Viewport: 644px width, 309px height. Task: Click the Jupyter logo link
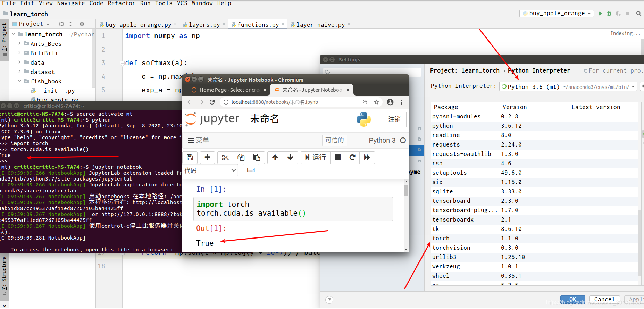tap(212, 119)
